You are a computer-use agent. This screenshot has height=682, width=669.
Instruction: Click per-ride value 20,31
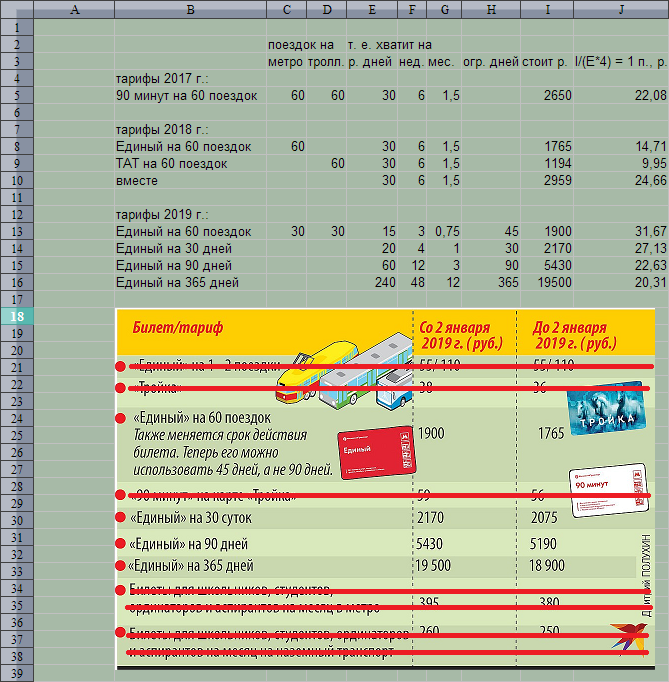point(621,282)
